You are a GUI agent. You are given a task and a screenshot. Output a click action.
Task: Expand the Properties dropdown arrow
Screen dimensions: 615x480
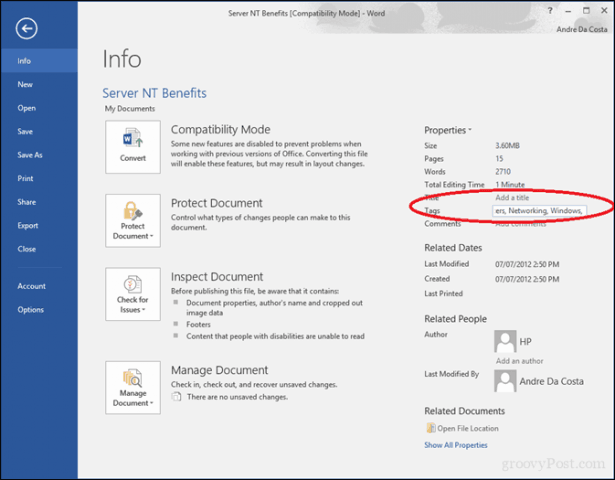pyautogui.click(x=470, y=130)
